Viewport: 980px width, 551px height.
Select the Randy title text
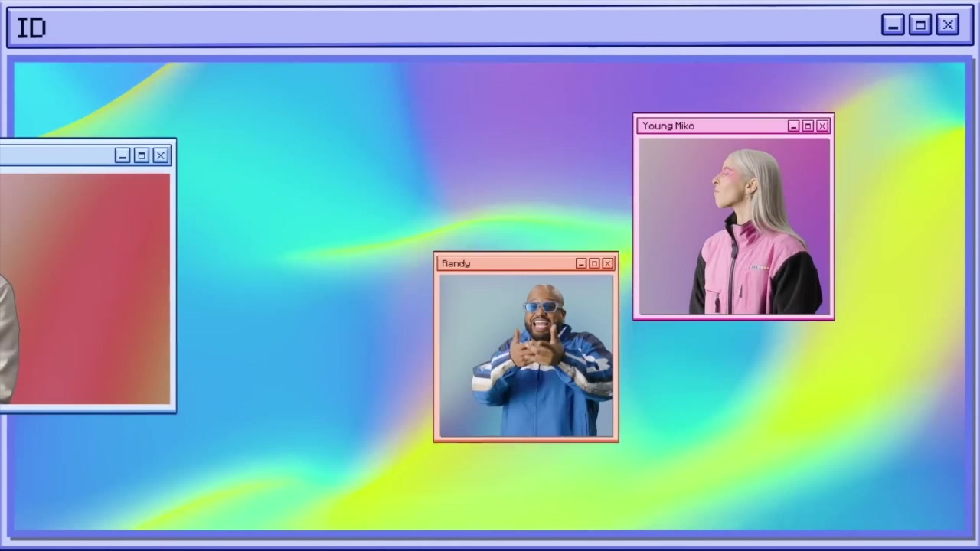pyautogui.click(x=456, y=263)
